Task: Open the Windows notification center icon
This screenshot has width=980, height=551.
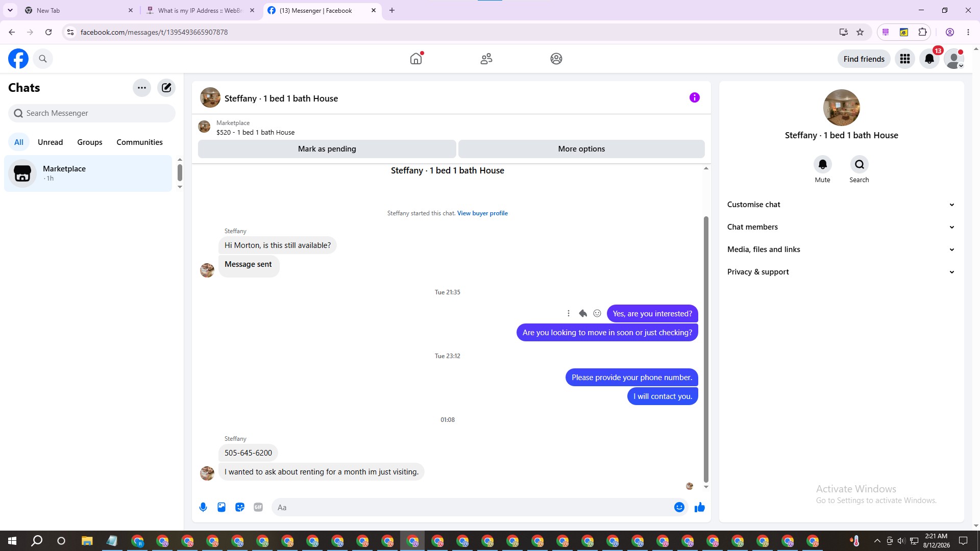Action: tap(963, 541)
